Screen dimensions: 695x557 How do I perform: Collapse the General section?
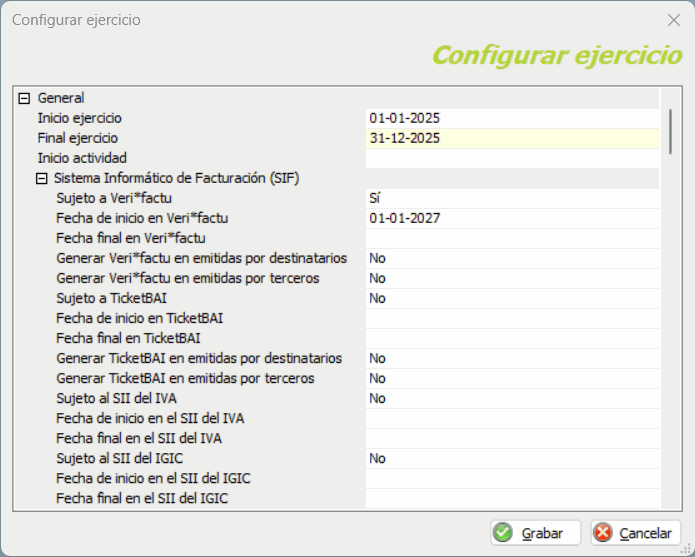[x=24, y=98]
